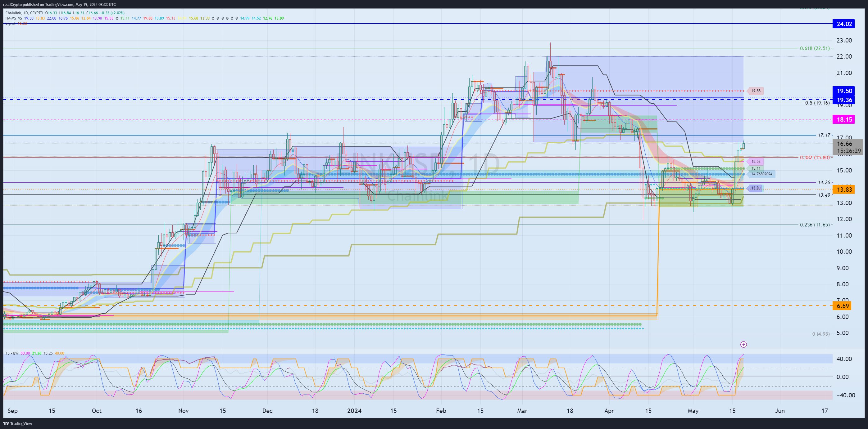Select the TS - BW indicator legend
Screen dimensions: 868x429
coord(12,353)
